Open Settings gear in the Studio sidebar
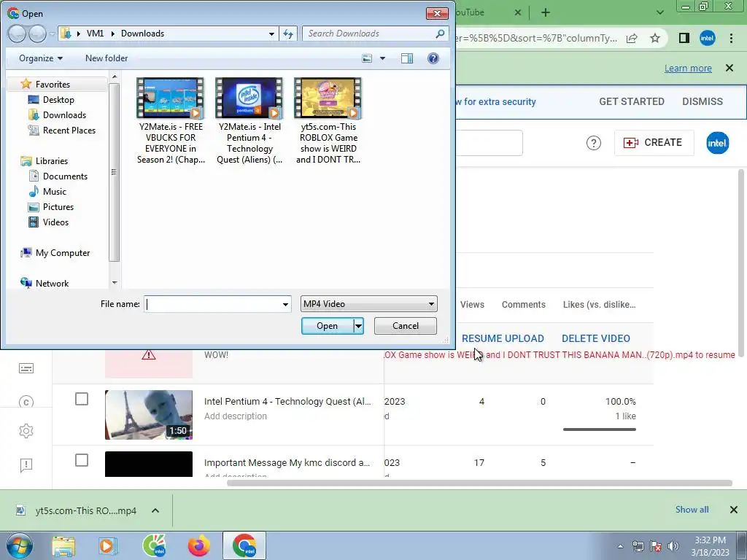The image size is (747, 560). [x=26, y=431]
